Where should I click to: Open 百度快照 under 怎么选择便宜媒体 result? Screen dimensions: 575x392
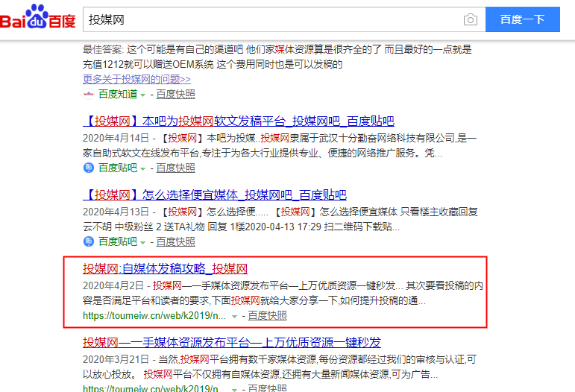coord(175,241)
